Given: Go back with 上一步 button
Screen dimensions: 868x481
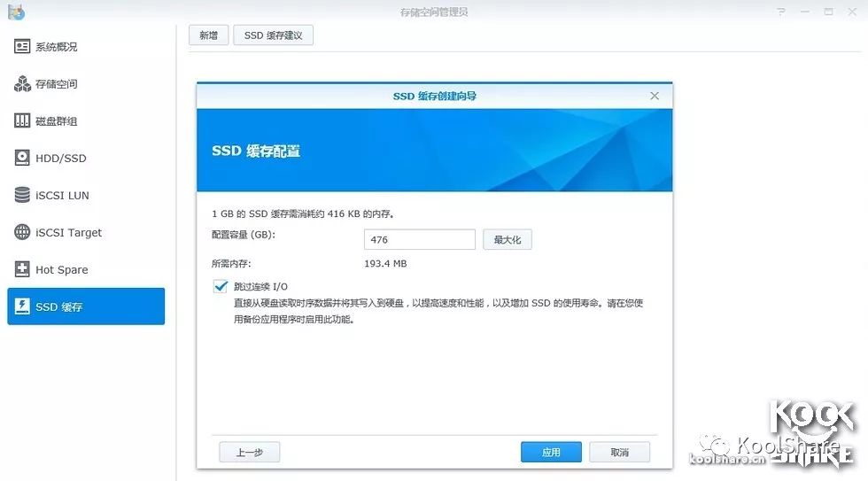Looking at the screenshot, I should coord(250,453).
